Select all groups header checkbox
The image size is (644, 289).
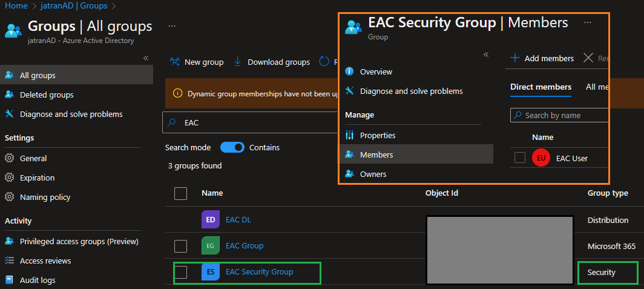coord(181,193)
